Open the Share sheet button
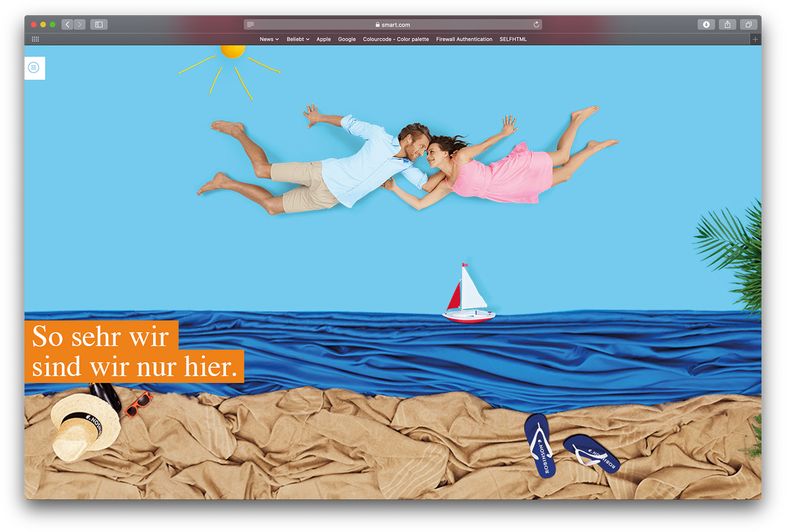 (x=727, y=25)
